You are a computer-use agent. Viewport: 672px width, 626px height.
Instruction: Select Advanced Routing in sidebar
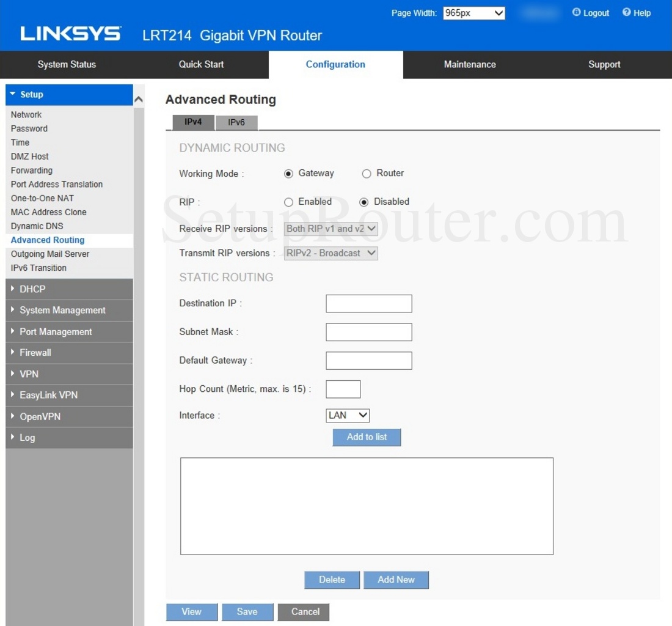click(48, 240)
